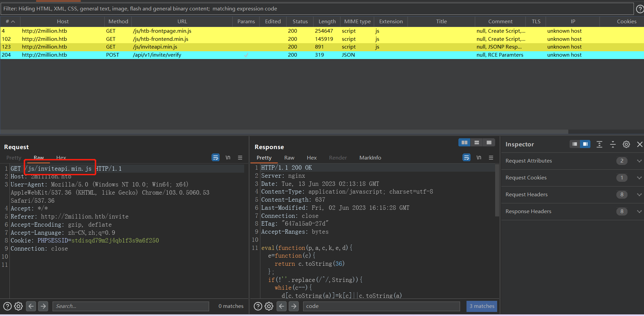
Task: Collapse all Inspector sections icon
Action: (x=613, y=144)
